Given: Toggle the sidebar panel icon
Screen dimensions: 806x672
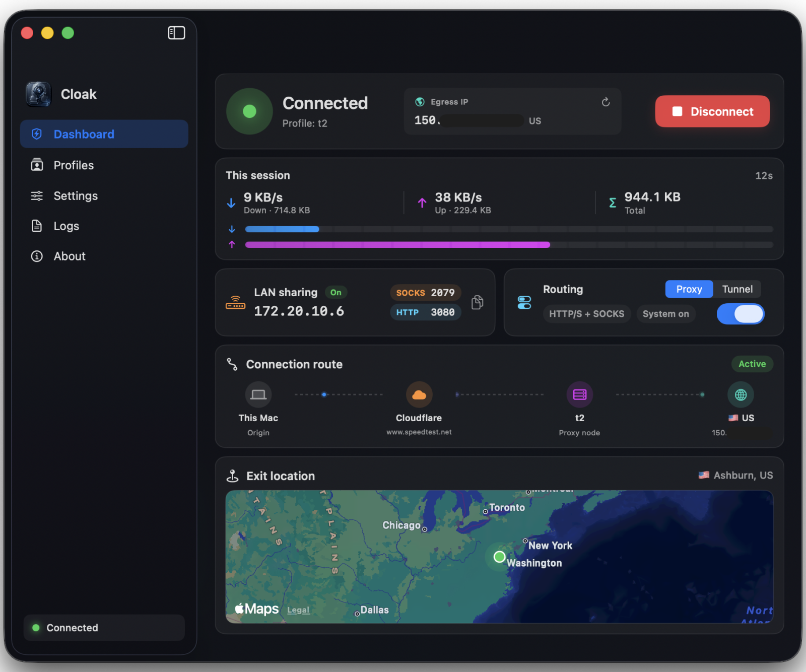Looking at the screenshot, I should [x=176, y=33].
